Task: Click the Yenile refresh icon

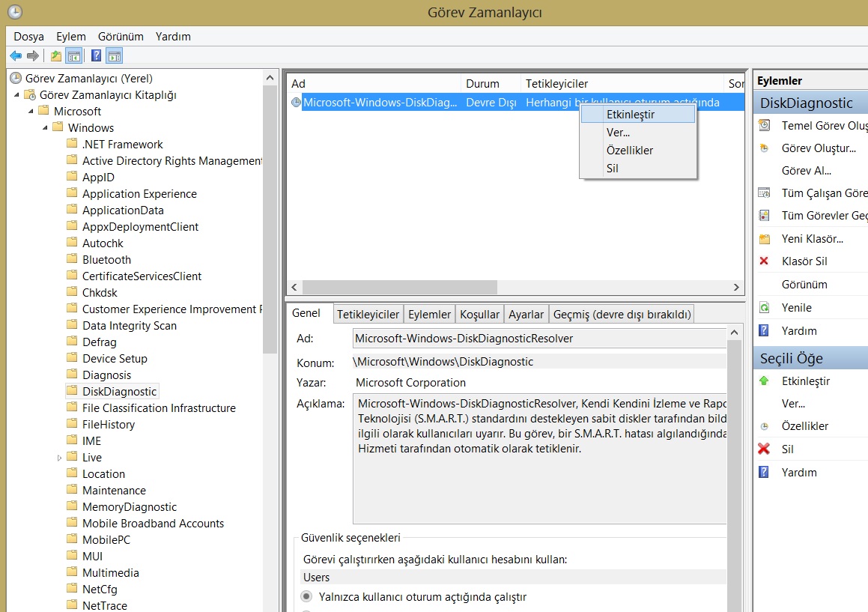Action: (764, 308)
